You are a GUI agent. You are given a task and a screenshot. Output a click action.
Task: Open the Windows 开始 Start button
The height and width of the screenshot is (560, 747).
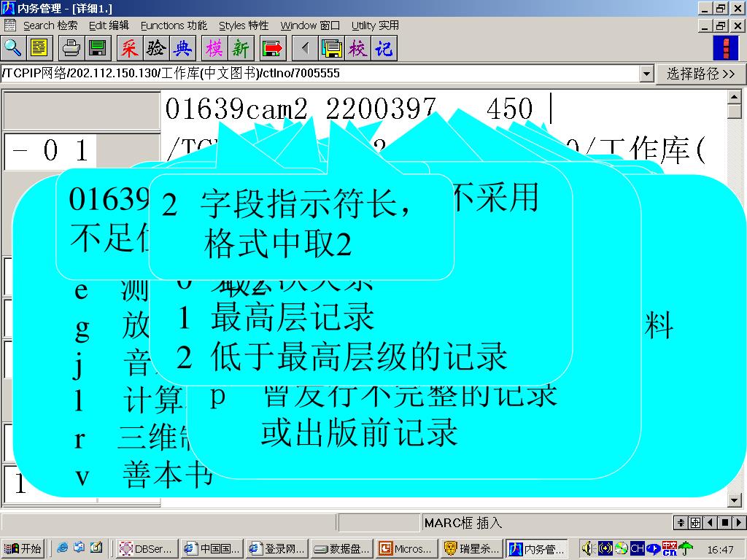point(23,548)
